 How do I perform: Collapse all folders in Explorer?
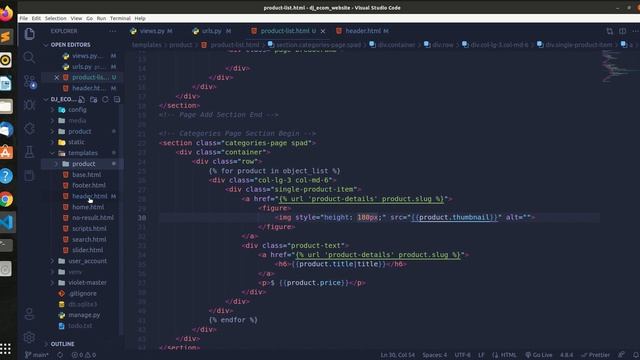tap(117, 99)
